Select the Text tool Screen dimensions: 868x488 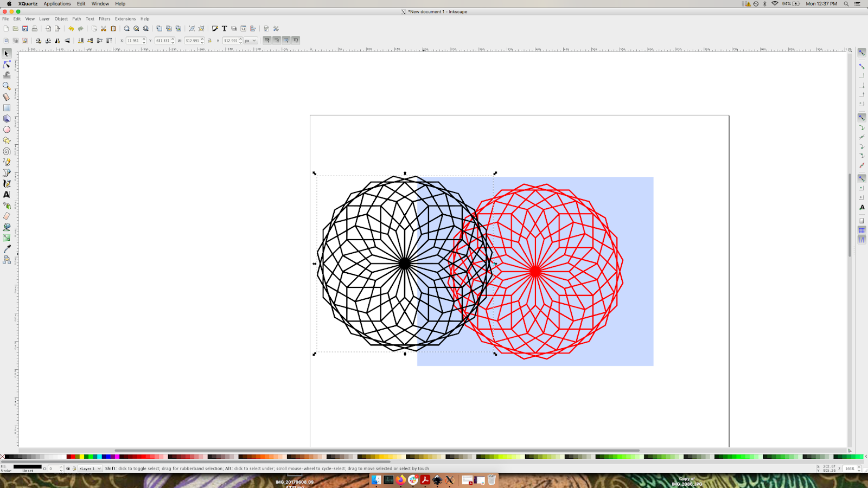(7, 194)
